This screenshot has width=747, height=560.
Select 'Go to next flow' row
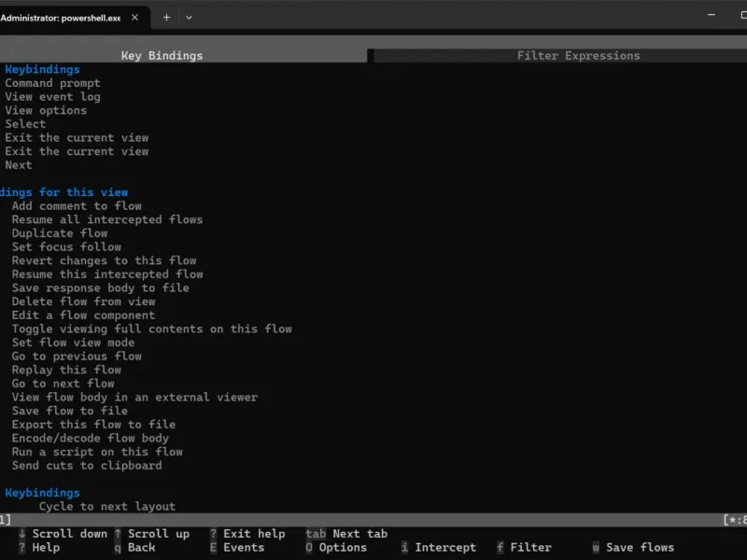tap(63, 384)
